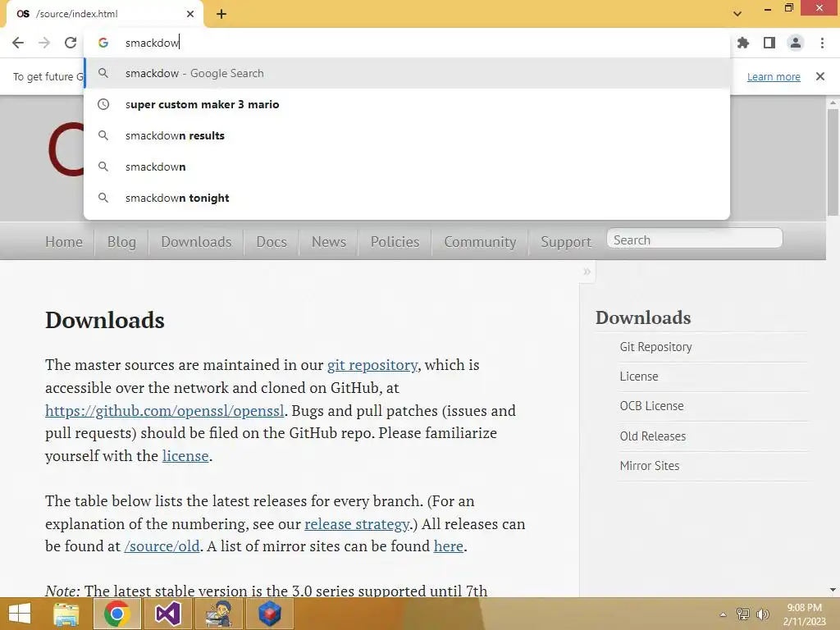This screenshot has height=630, width=840.
Task: Open Visual Studio from taskbar
Action: (167, 614)
